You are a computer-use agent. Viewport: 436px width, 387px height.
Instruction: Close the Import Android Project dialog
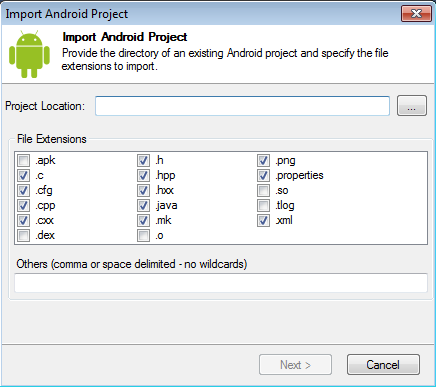[x=416, y=14]
